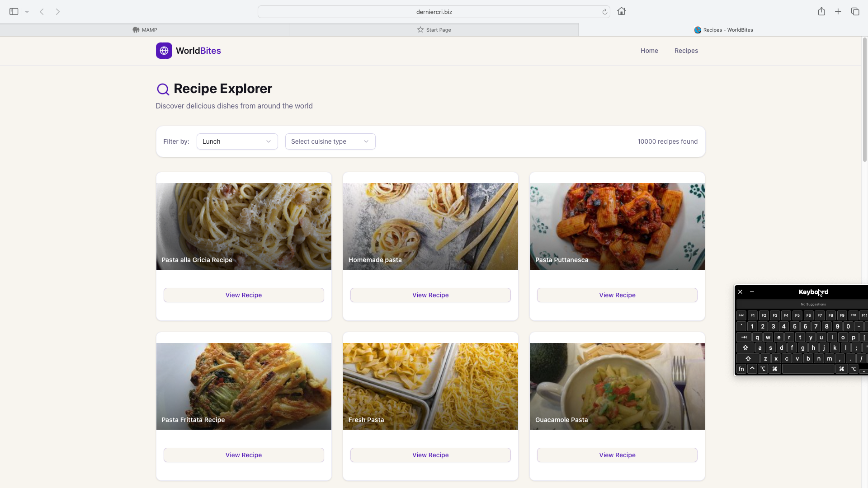The width and height of the screenshot is (868, 488).
Task: Tap the comma key on on-screen keyboard
Action: pyautogui.click(x=840, y=358)
